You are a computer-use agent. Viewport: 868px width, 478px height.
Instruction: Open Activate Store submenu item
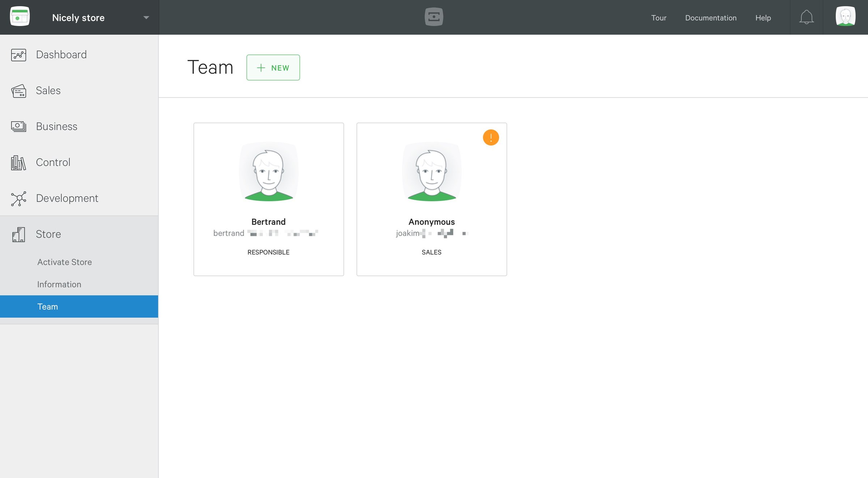tap(64, 262)
